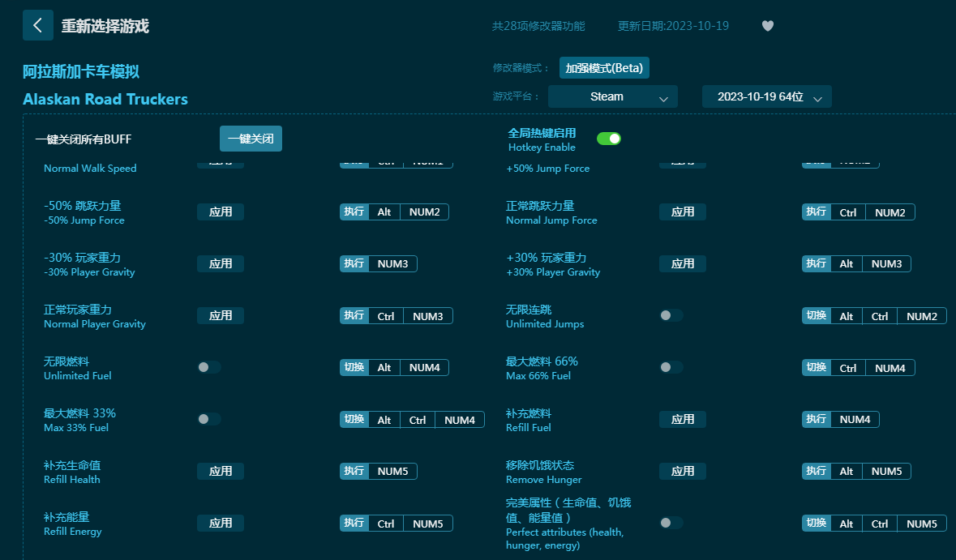Click the 重新选择游戏 header text

105,26
